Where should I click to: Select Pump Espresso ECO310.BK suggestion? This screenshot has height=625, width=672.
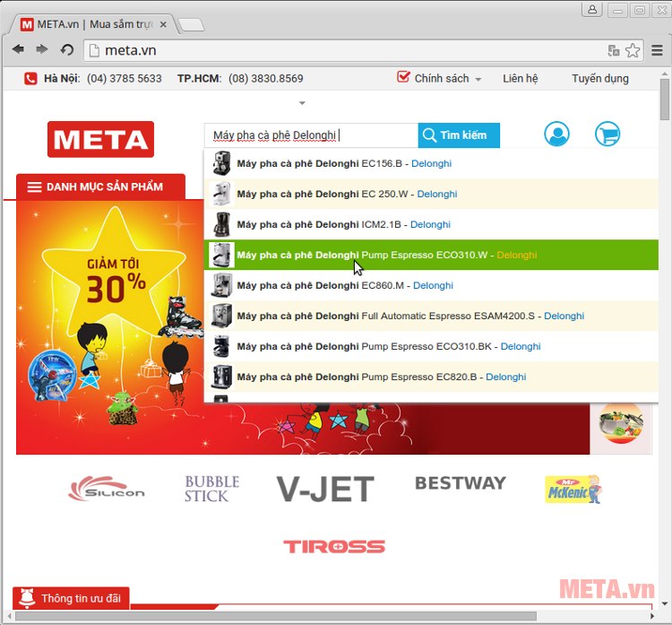(x=431, y=346)
